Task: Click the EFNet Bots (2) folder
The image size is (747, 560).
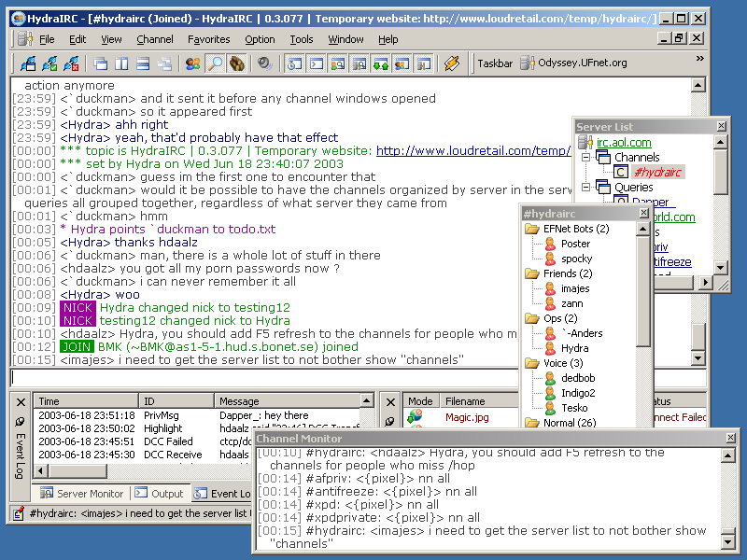Action: point(576,229)
